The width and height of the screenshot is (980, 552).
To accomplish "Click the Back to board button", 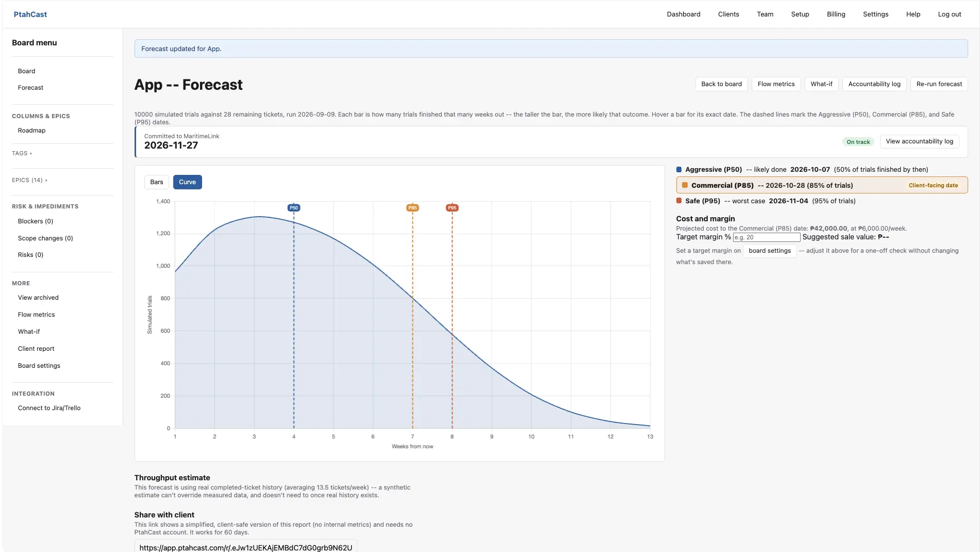I will (x=721, y=84).
